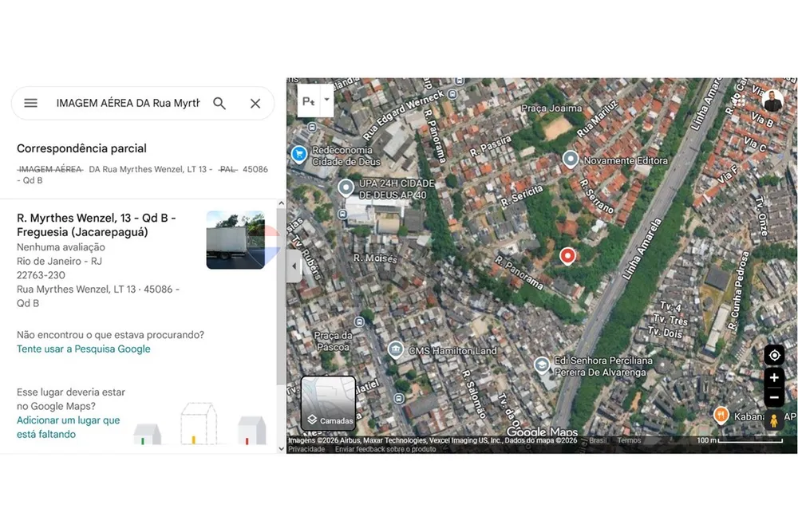Click the side panel scroll down arrow
The image size is (798, 532).
tap(282, 448)
